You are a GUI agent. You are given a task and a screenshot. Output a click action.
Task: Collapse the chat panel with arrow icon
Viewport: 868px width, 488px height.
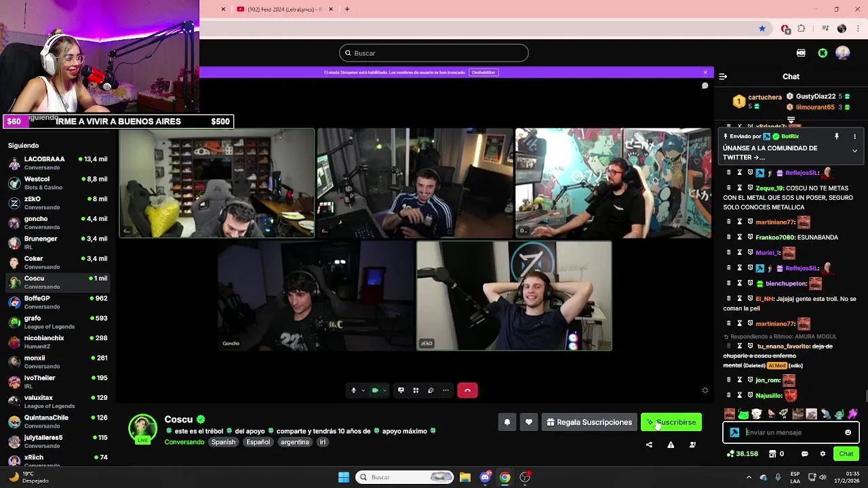click(723, 77)
